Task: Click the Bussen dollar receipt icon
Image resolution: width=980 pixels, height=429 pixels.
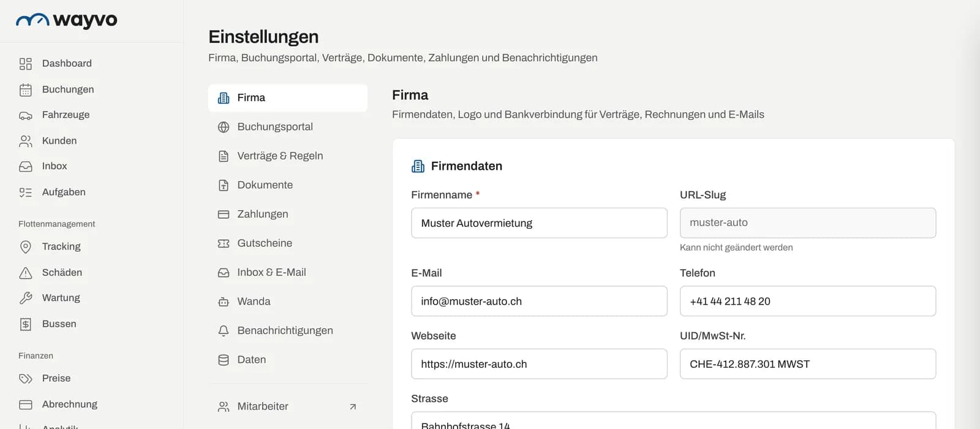Action: (26, 324)
